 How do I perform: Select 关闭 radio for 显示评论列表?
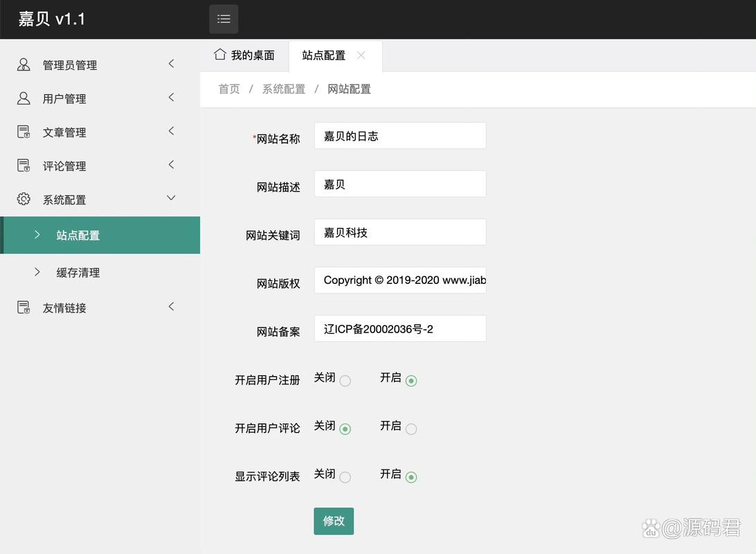(346, 477)
